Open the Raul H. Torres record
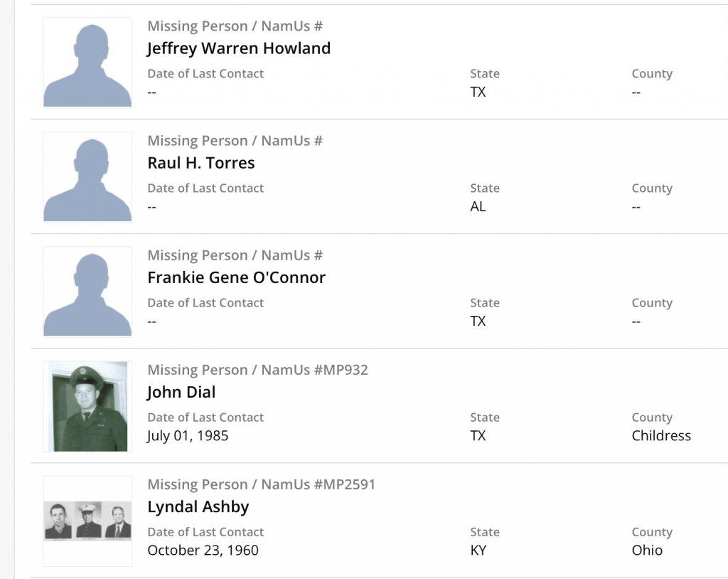 coord(201,163)
